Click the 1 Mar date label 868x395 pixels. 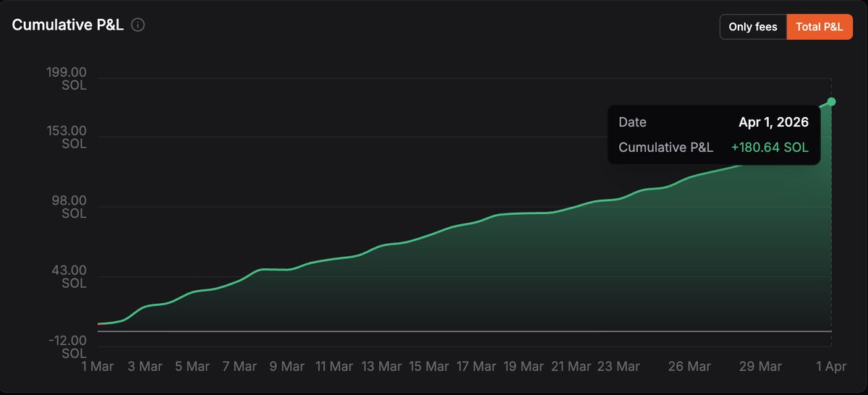98,367
